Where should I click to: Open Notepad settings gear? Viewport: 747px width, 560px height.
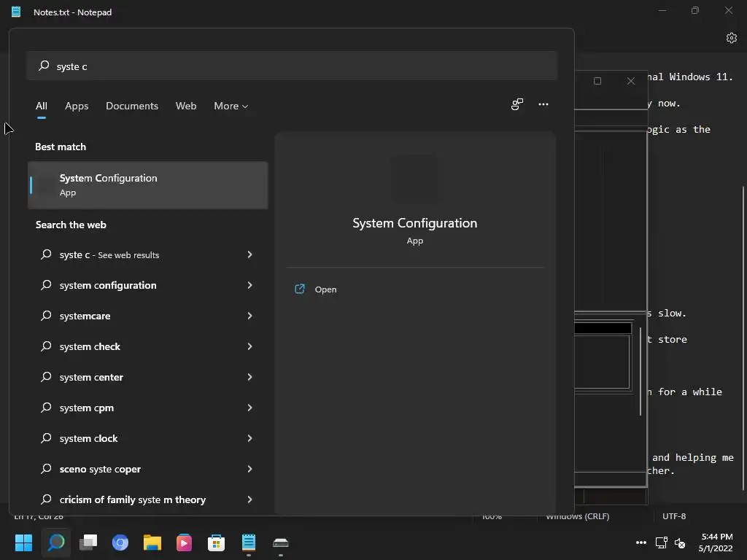pyautogui.click(x=732, y=38)
